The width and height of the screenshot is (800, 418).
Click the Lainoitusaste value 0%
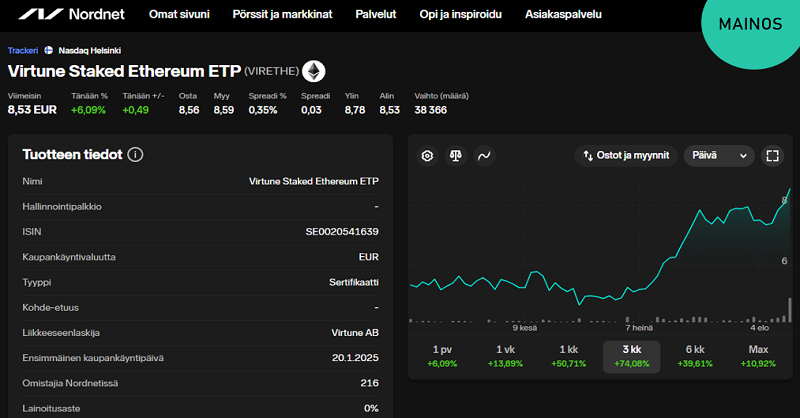pyautogui.click(x=371, y=408)
